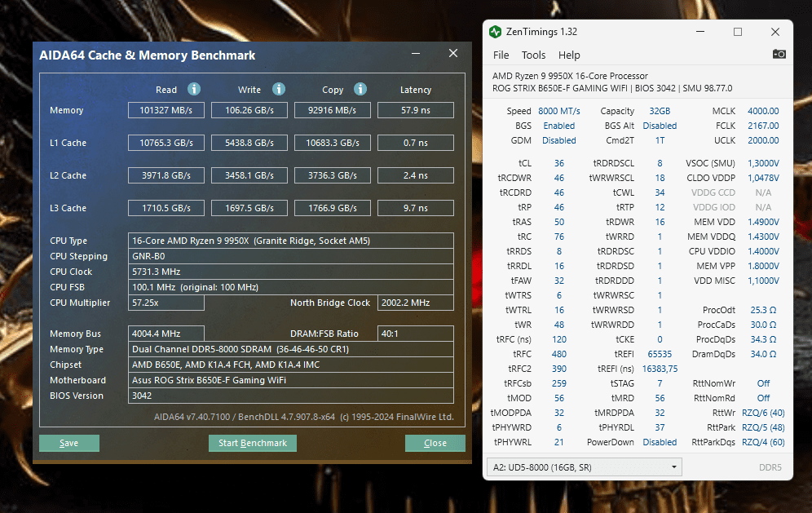Click the info icon next to Read

pyautogui.click(x=194, y=89)
